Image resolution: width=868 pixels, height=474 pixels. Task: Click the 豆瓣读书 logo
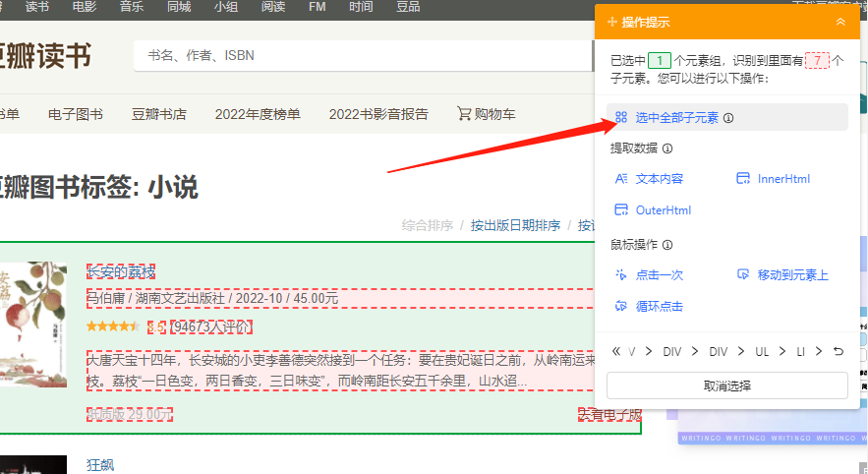45,56
